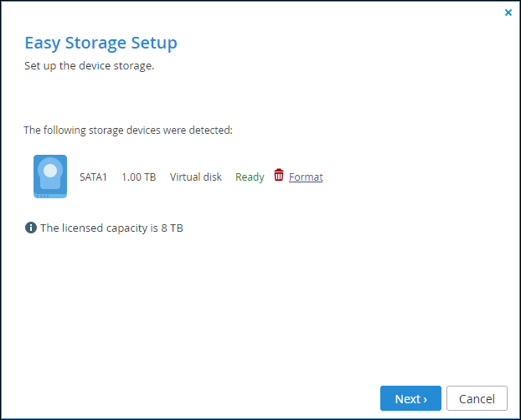Click the Easy Storage Setup heading
The width and height of the screenshot is (521, 420).
[x=101, y=44]
